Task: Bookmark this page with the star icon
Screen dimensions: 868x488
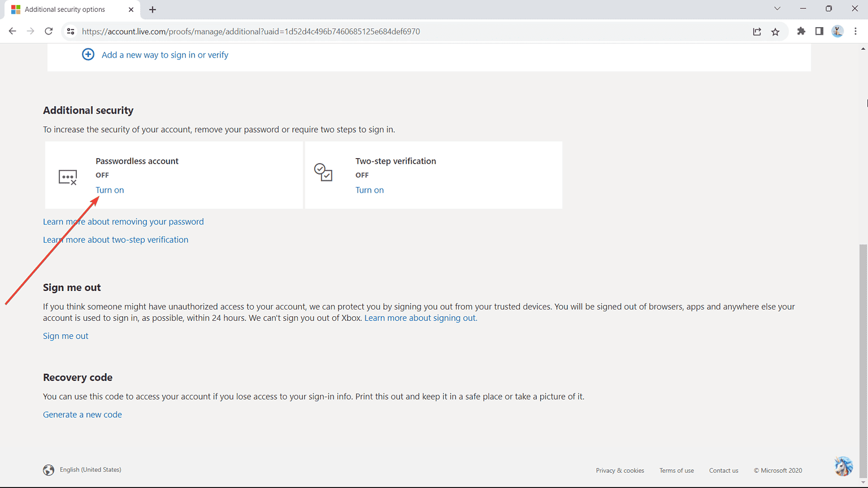Action: coord(775,32)
